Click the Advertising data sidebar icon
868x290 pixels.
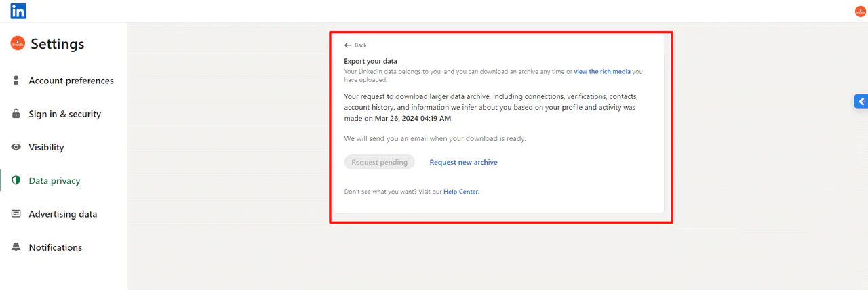(x=16, y=214)
